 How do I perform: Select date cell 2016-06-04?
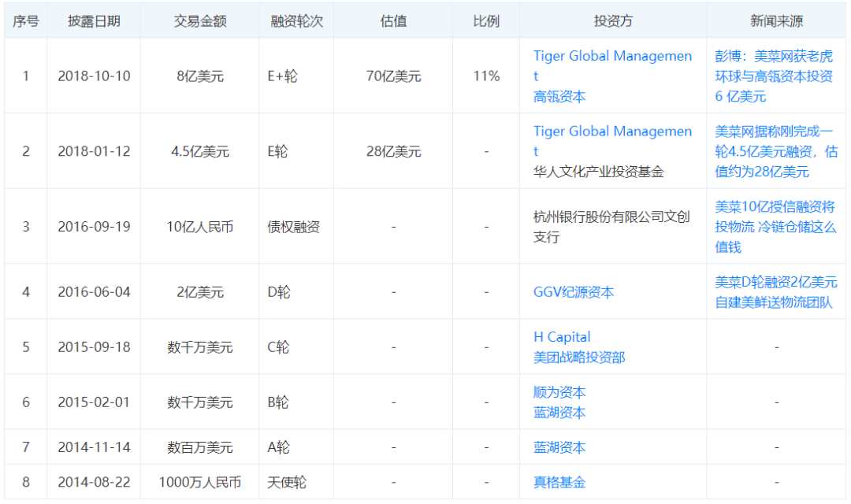94,292
